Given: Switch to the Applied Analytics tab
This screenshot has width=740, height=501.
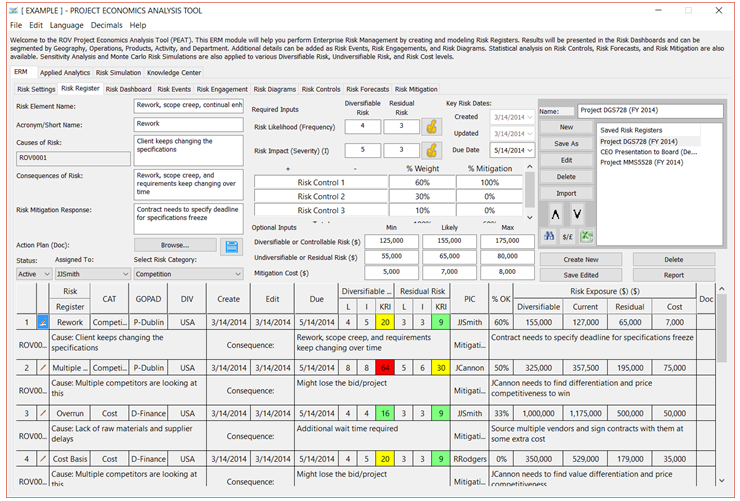Looking at the screenshot, I should click(x=65, y=73).
